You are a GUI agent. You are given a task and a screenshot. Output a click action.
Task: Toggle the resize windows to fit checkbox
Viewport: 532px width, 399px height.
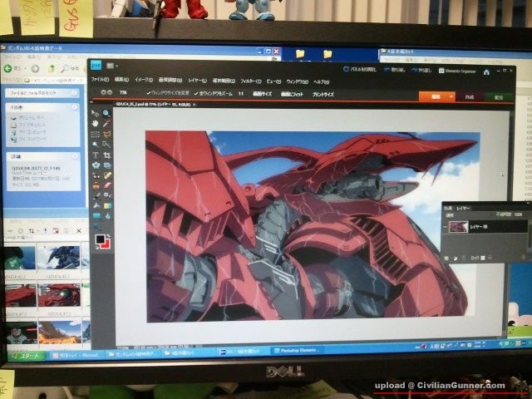click(x=149, y=94)
